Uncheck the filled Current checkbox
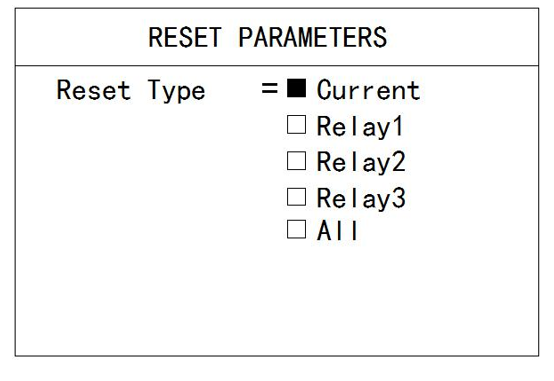The image size is (554, 381). (296, 88)
